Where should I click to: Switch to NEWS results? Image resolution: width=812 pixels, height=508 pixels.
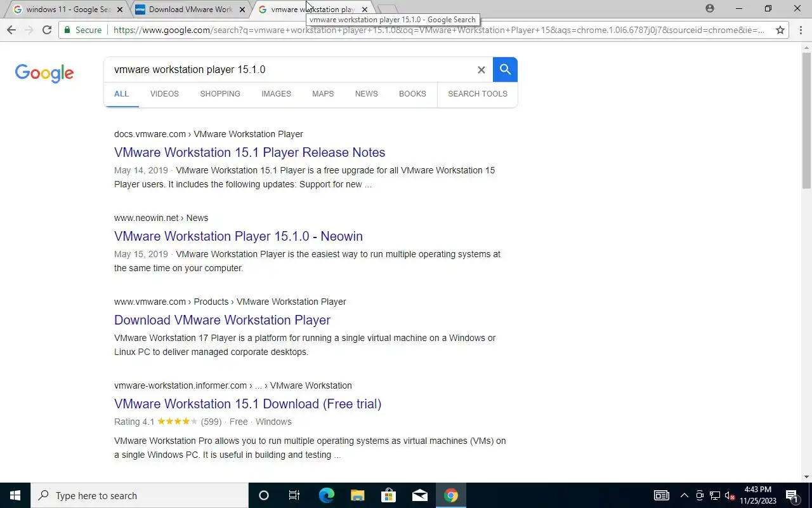pyautogui.click(x=366, y=94)
